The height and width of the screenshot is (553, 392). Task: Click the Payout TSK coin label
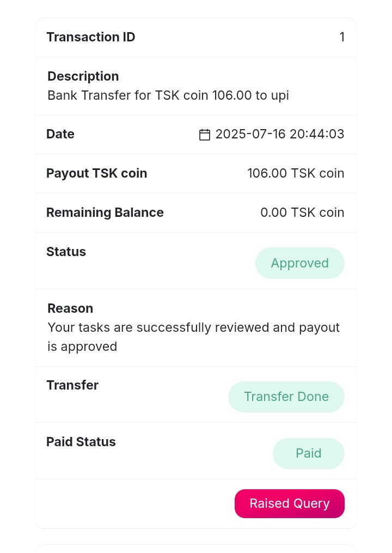tap(96, 173)
